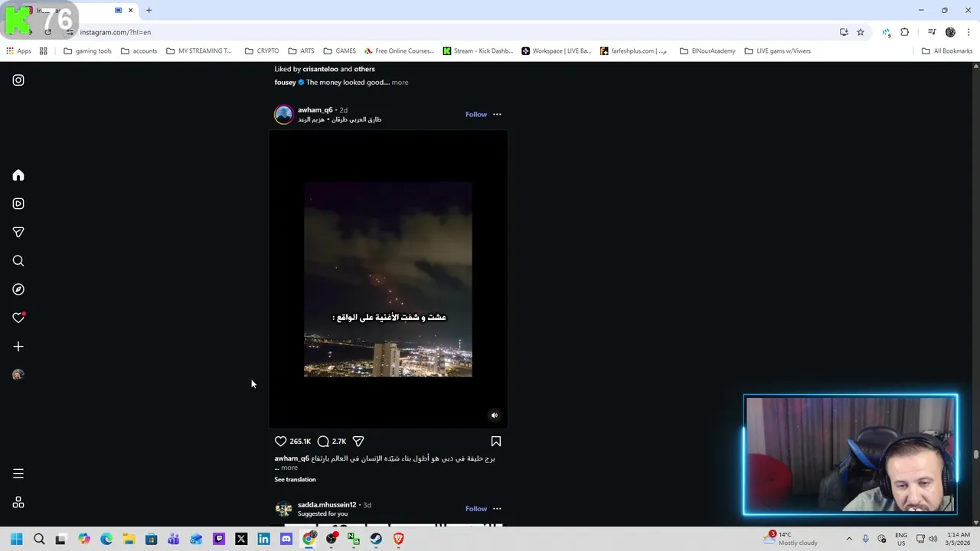Open accounts bookmark folder

click(x=139, y=51)
